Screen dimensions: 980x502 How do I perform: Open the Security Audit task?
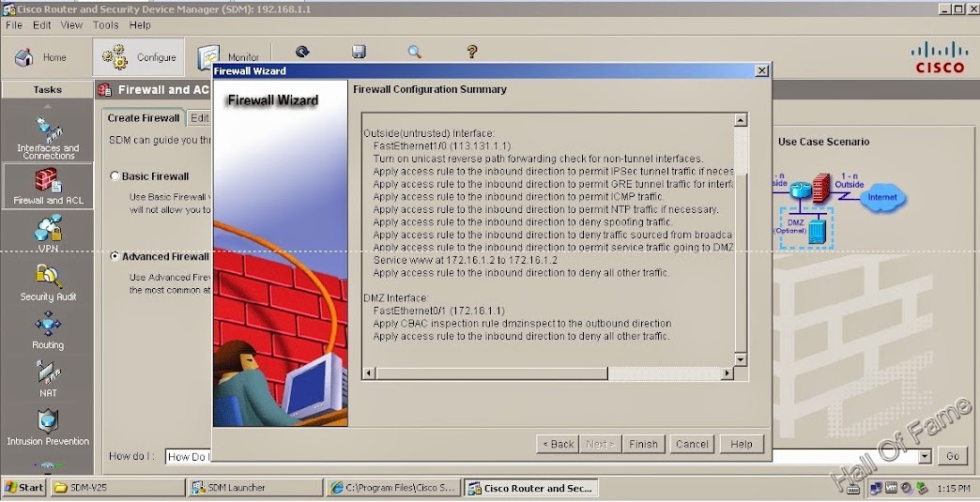coord(48,282)
